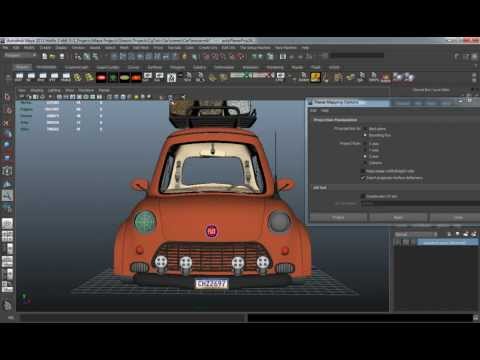Select the Bounding box radio option

point(365,135)
